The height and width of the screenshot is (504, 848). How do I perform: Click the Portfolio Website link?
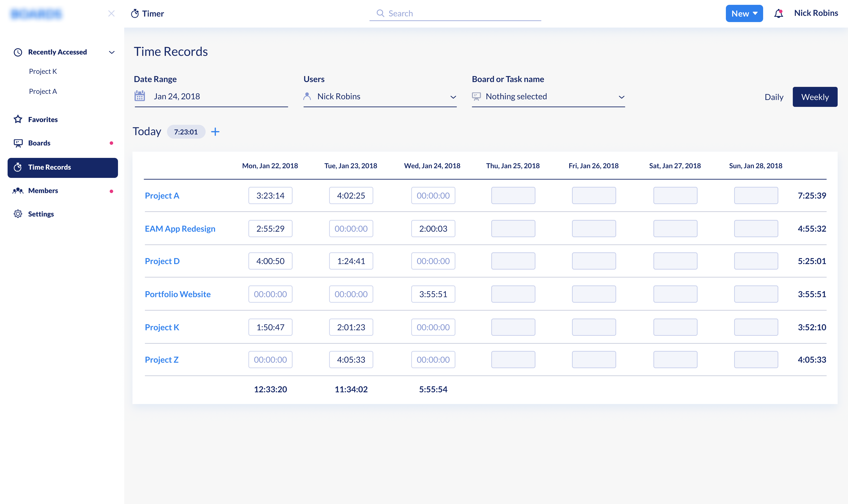177,294
